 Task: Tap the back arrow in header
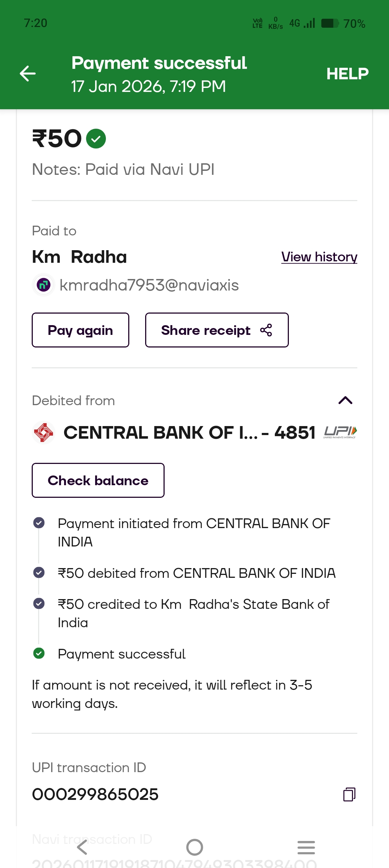[x=28, y=74]
